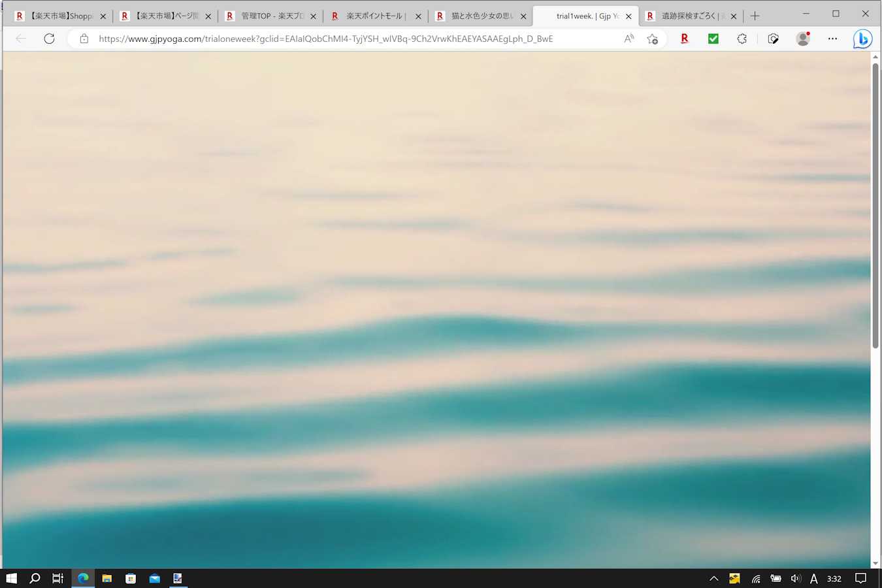
Task: Check the battery status tray icon
Action: tap(776, 578)
